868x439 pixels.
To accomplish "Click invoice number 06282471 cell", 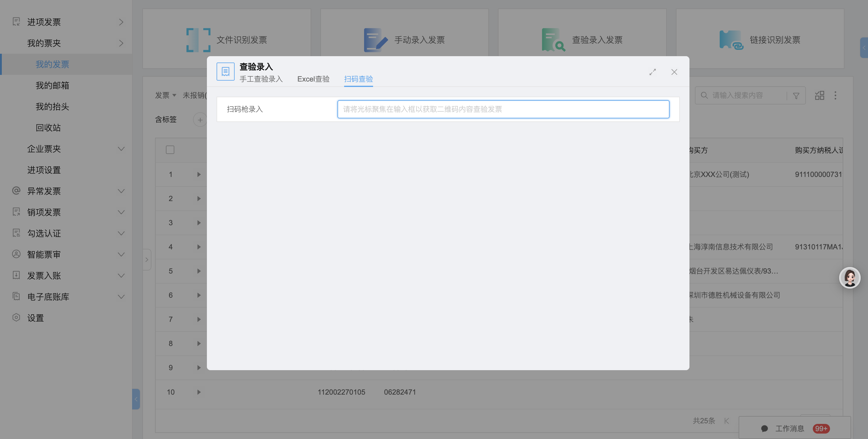I will tap(400, 392).
